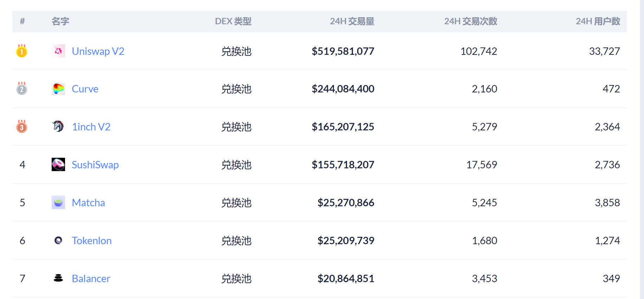644x299 pixels.
Task: Open the Tokenlon link
Action: click(x=92, y=241)
